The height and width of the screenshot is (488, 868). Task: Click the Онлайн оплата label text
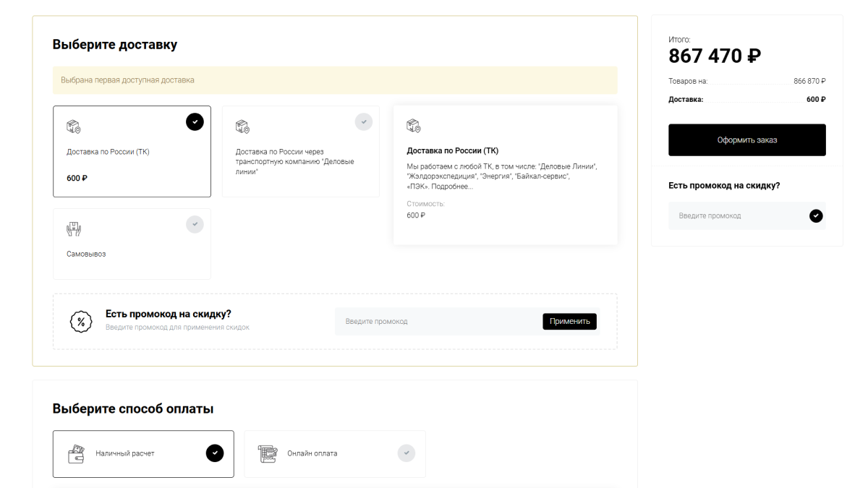coord(312,453)
